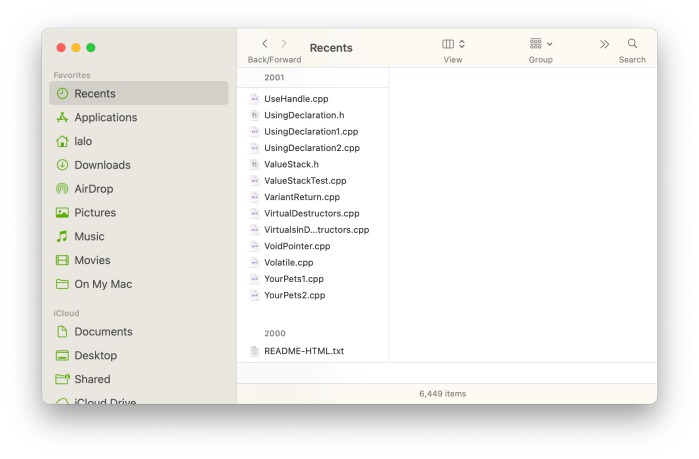
Task: Click the Forward arrow in toolbar
Action: coord(284,44)
